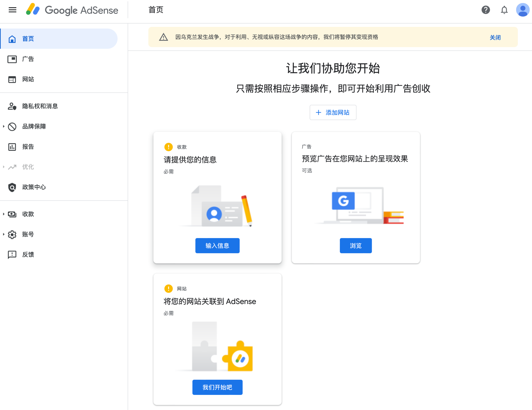Image resolution: width=532 pixels, height=410 pixels.
Task: Click the 预览广告在您网站上的呈现效果 card title
Action: coord(355,159)
